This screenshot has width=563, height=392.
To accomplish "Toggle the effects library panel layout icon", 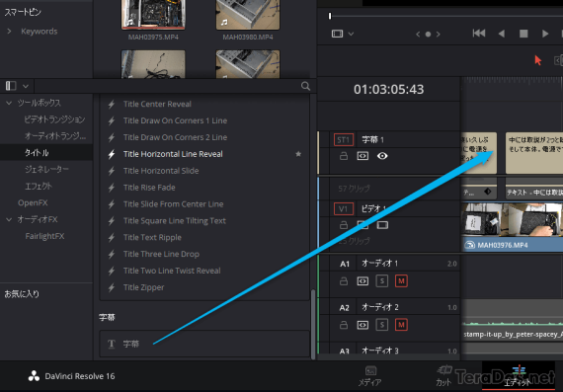I will (x=11, y=86).
